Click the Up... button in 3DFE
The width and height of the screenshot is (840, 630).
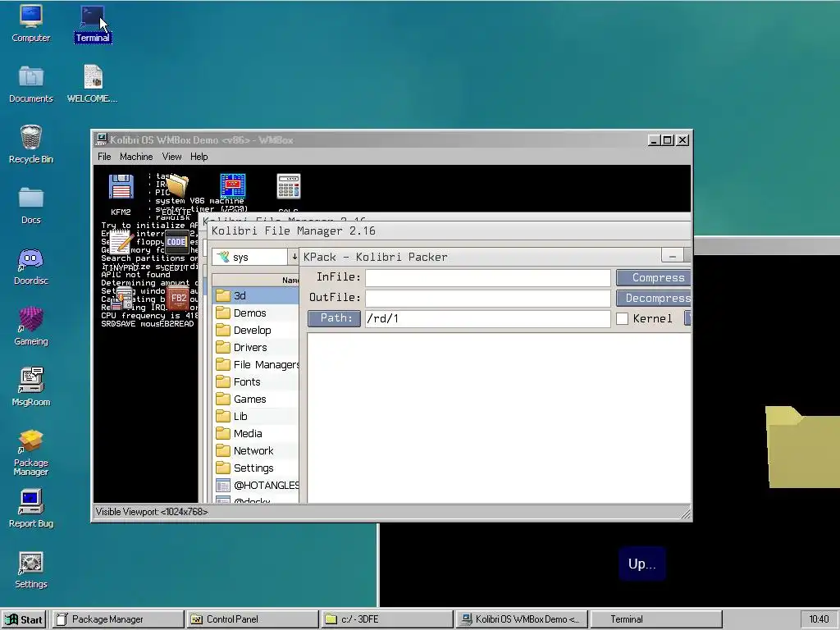641,564
